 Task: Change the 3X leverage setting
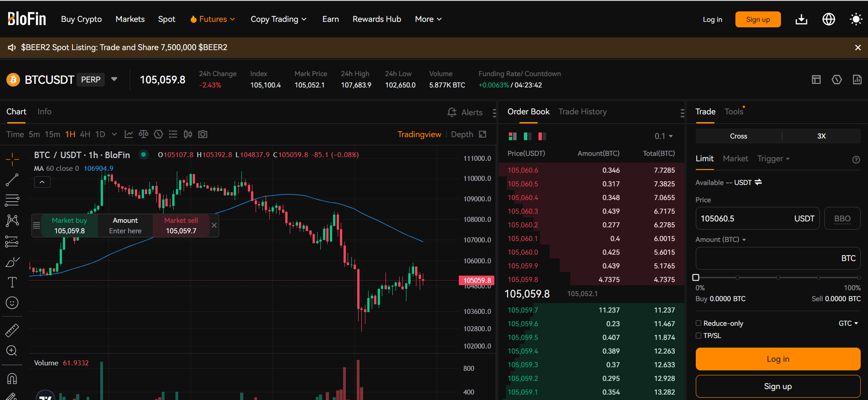(822, 136)
